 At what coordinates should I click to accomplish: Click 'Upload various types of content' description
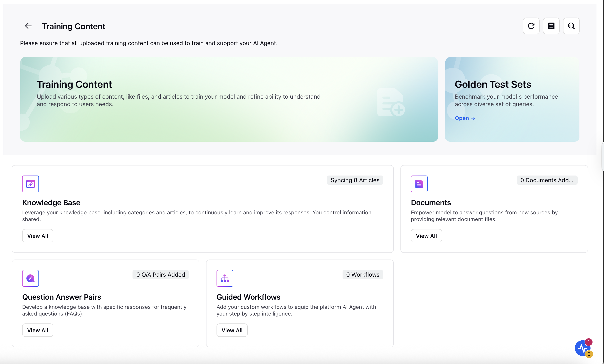coord(178,100)
